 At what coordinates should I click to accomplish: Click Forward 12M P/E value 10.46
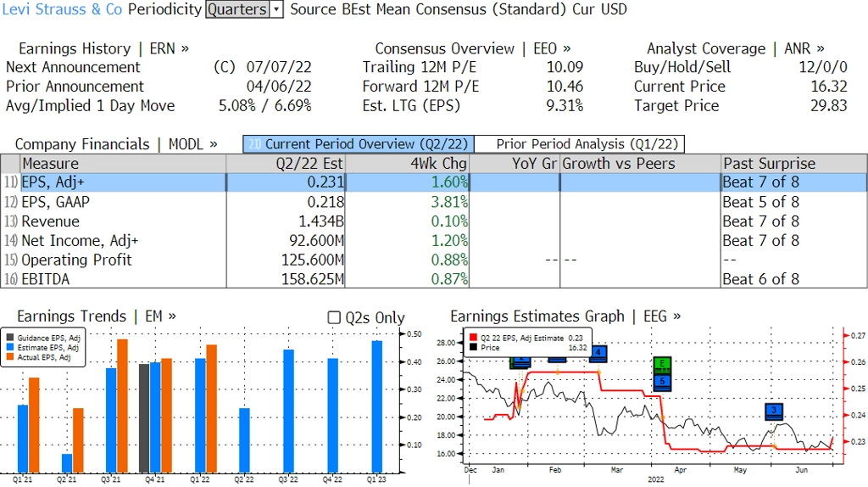565,87
